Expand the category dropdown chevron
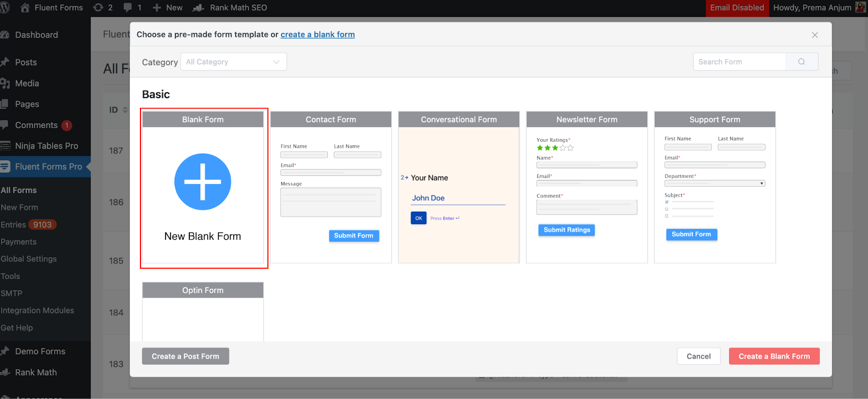This screenshot has width=868, height=399. pyautogui.click(x=277, y=62)
